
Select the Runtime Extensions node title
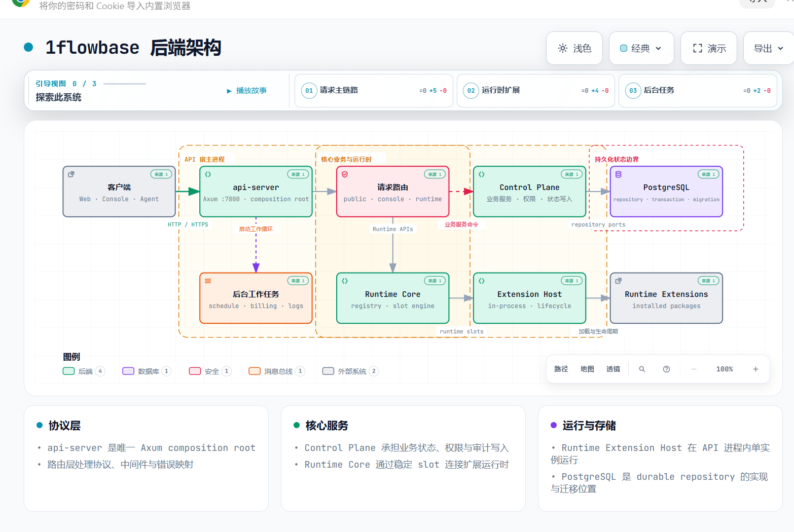[666, 294]
